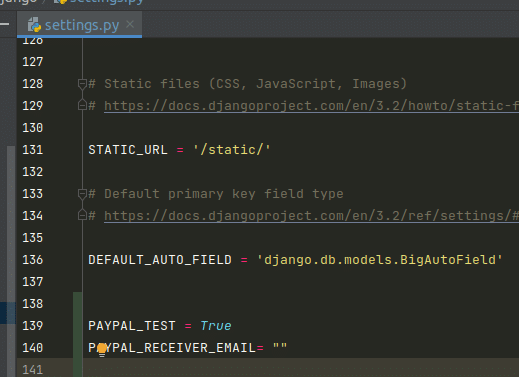This screenshot has height=377, width=519.
Task: Click line number 134 in the gutter
Action: pos(33,216)
